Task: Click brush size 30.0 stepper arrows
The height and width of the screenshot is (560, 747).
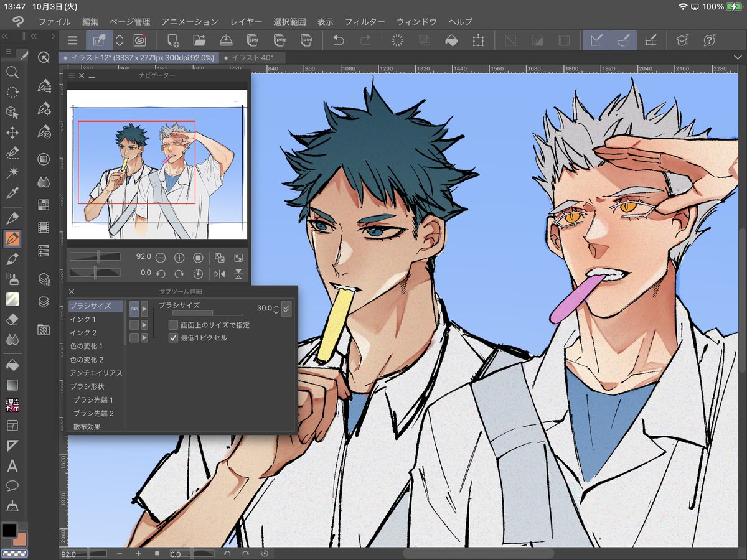Action: pyautogui.click(x=276, y=308)
